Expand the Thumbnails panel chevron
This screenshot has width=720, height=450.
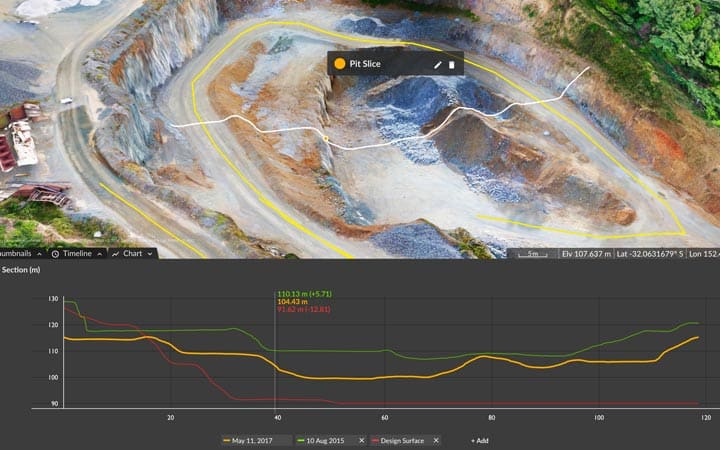coord(39,254)
